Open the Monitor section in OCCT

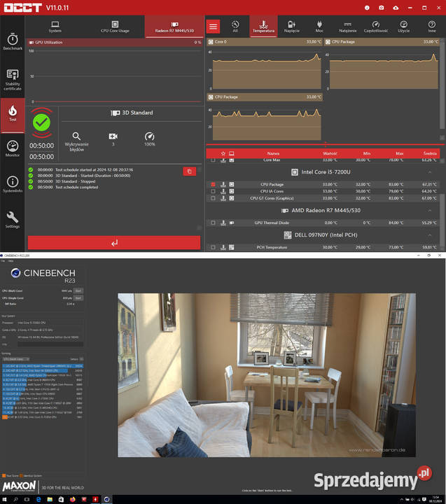(x=13, y=148)
